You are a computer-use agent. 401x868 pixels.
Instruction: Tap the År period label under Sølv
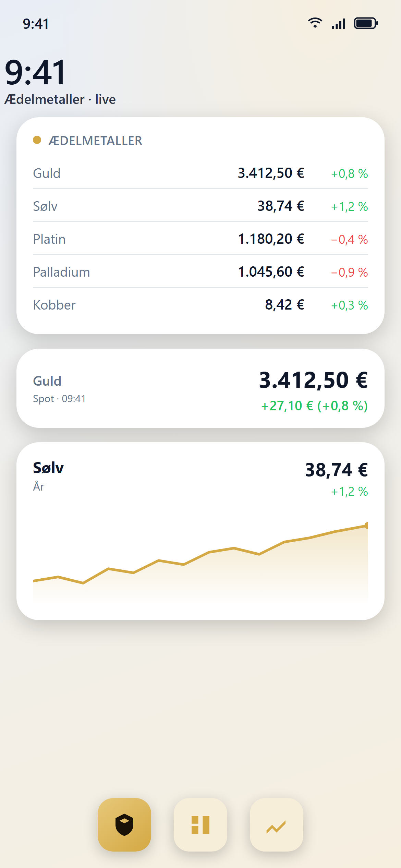[39, 486]
